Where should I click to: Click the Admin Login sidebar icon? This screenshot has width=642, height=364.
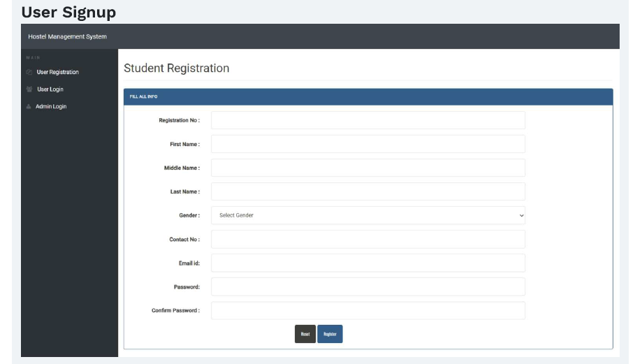point(29,106)
